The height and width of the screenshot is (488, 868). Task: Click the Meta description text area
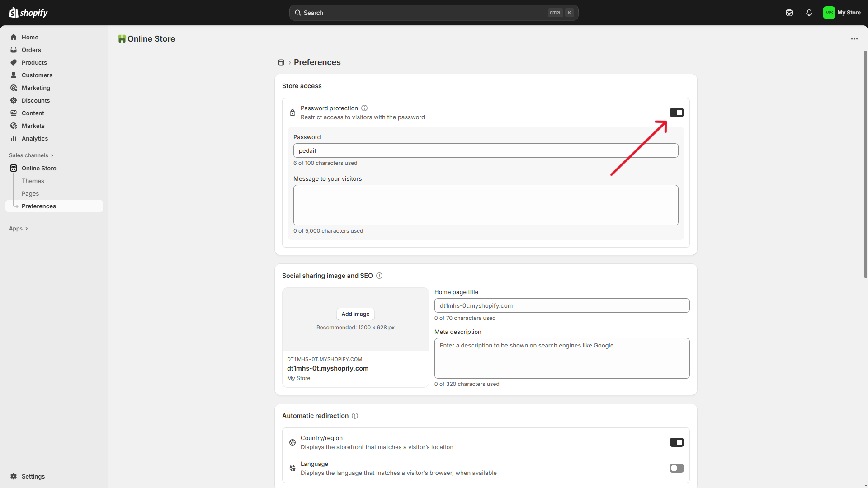(x=561, y=358)
